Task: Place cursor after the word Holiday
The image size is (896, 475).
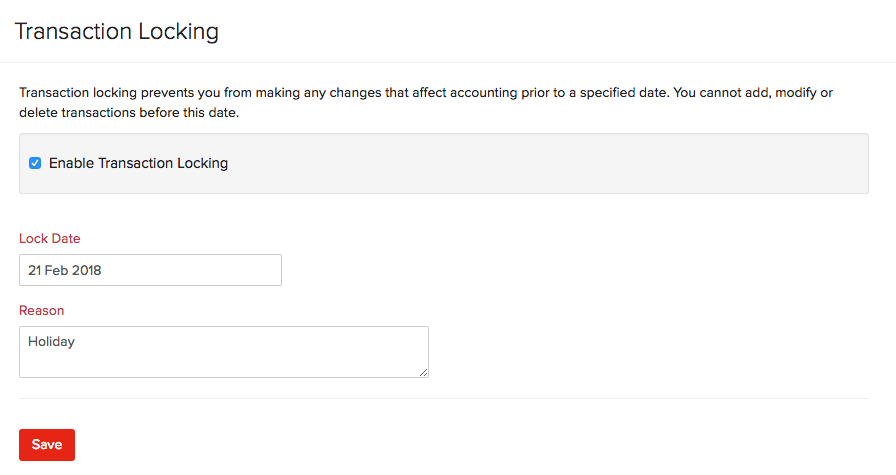Action: [x=75, y=342]
